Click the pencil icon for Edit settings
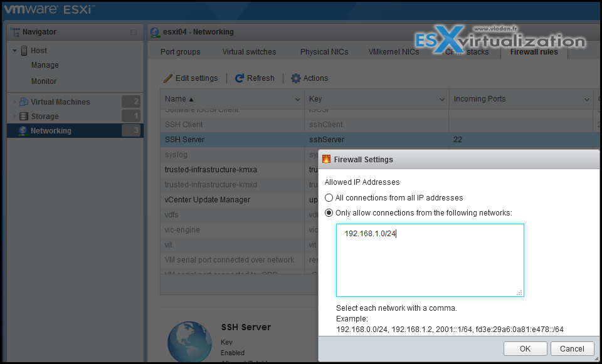The width and height of the screenshot is (602, 364). pyautogui.click(x=168, y=78)
